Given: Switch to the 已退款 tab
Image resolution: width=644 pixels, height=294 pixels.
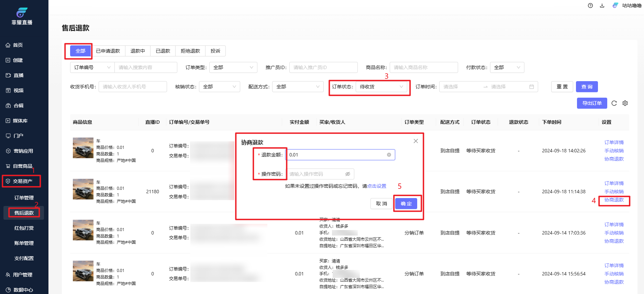Looking at the screenshot, I should point(163,51).
